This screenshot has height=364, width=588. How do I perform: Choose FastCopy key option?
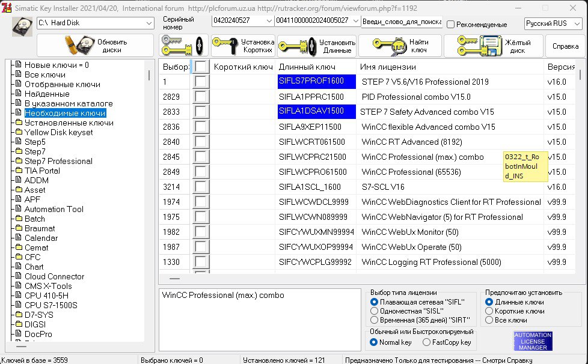click(426, 342)
